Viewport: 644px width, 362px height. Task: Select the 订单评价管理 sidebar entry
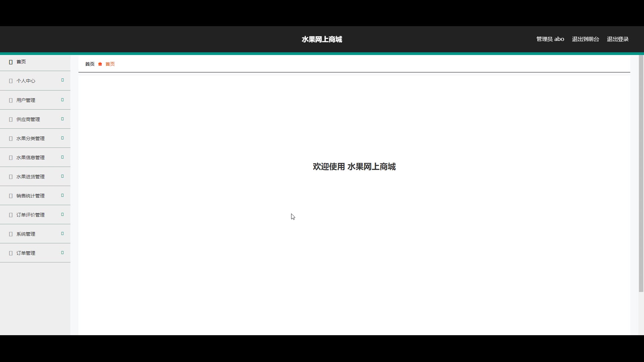coord(31,215)
